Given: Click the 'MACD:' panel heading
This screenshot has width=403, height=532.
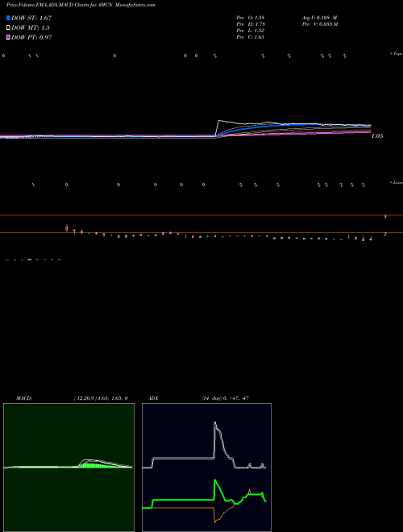Looking at the screenshot, I should 24,398.
